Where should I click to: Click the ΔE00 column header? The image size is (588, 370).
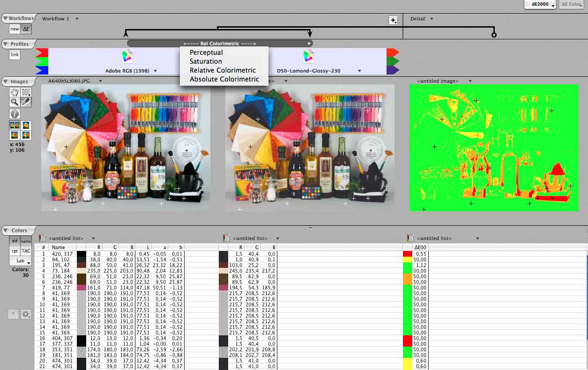click(420, 247)
